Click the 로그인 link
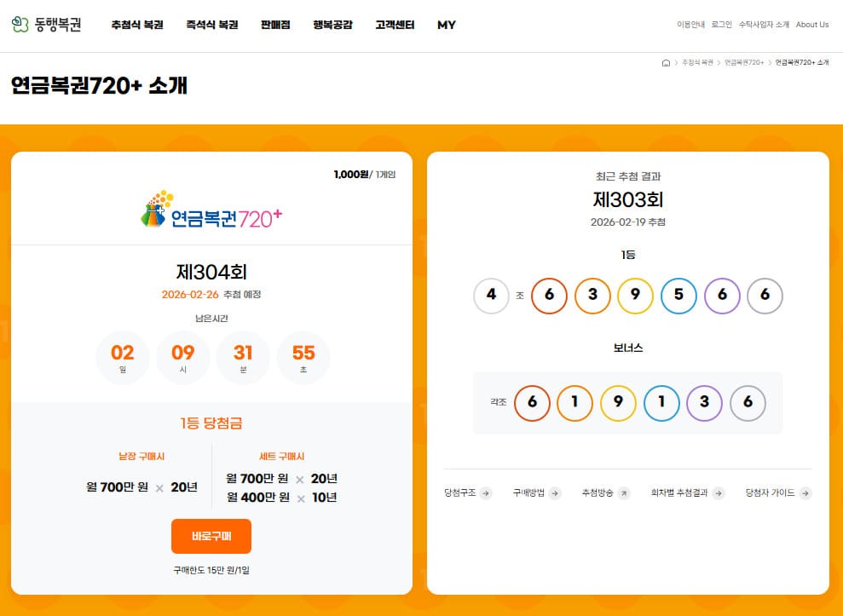This screenshot has height=616, width=843. click(x=721, y=25)
